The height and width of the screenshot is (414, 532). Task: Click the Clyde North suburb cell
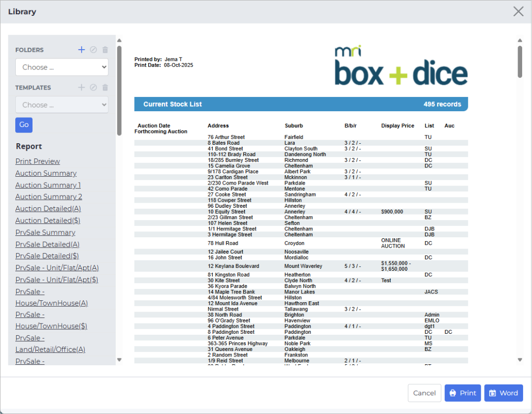pyautogui.click(x=298, y=281)
